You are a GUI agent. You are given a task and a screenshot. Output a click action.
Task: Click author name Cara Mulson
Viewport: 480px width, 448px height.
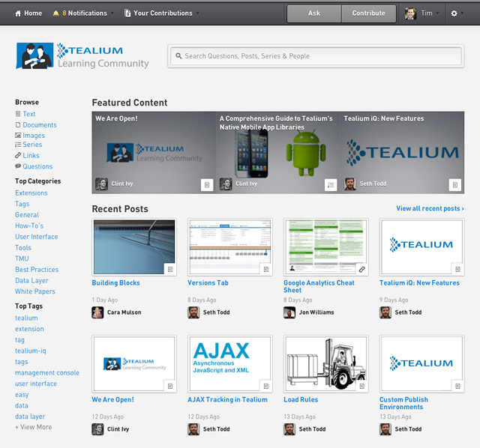[x=124, y=312]
